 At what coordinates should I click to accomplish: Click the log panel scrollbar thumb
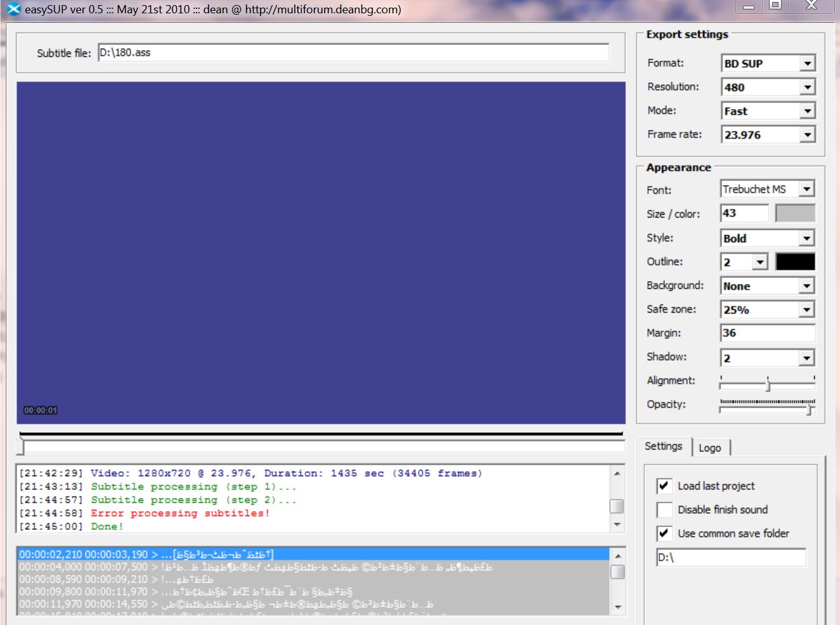(616, 506)
